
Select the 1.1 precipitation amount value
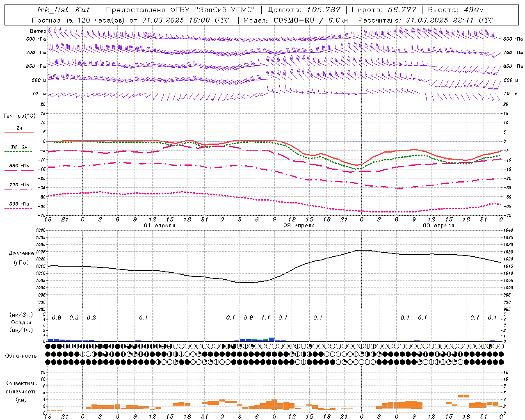point(266,317)
